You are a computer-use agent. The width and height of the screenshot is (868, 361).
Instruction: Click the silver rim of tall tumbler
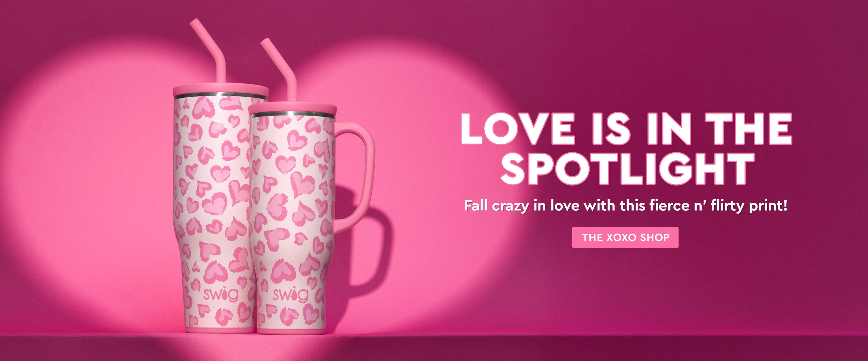point(221,97)
